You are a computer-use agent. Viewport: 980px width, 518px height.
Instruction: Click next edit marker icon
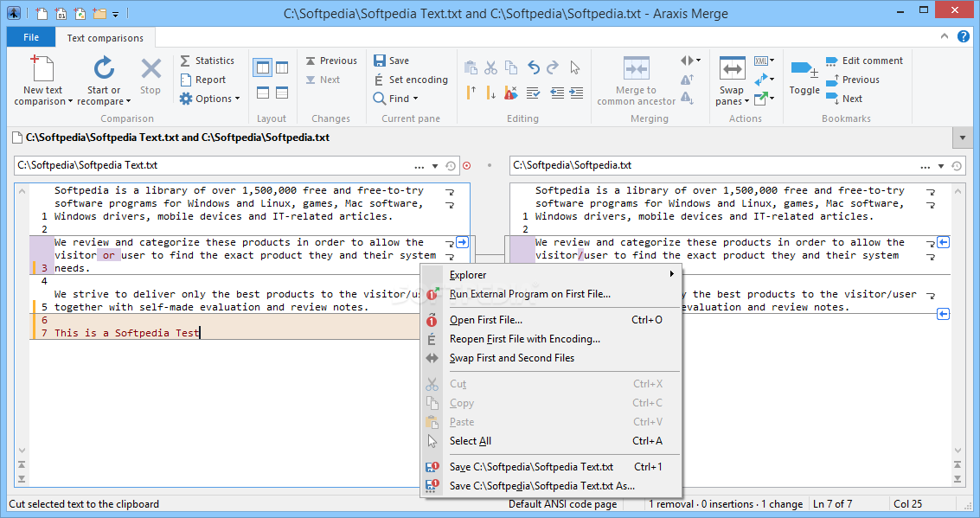(491, 93)
